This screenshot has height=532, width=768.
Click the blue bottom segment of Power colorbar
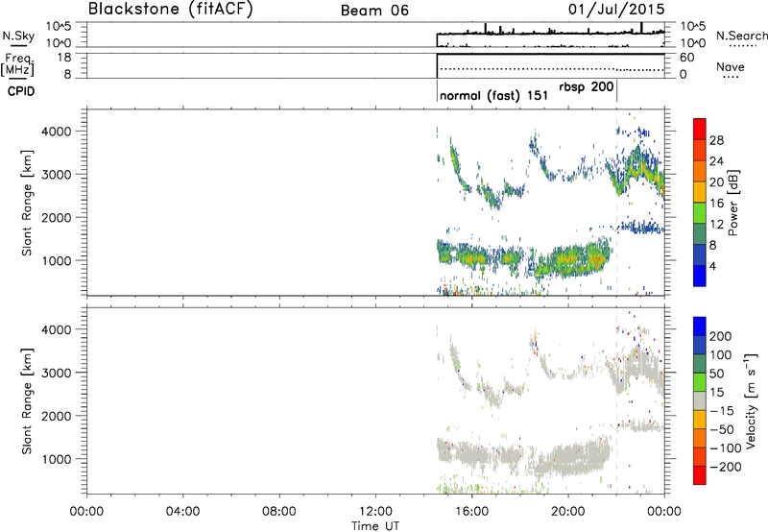coord(700,276)
